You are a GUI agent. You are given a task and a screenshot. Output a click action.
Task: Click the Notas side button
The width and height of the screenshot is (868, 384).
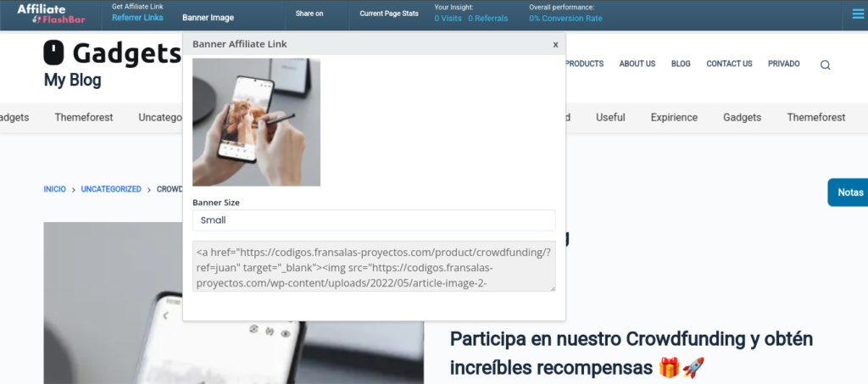[x=848, y=192]
